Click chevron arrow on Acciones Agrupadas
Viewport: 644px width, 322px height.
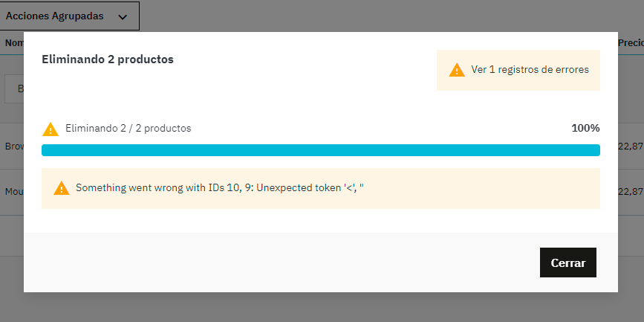point(123,16)
